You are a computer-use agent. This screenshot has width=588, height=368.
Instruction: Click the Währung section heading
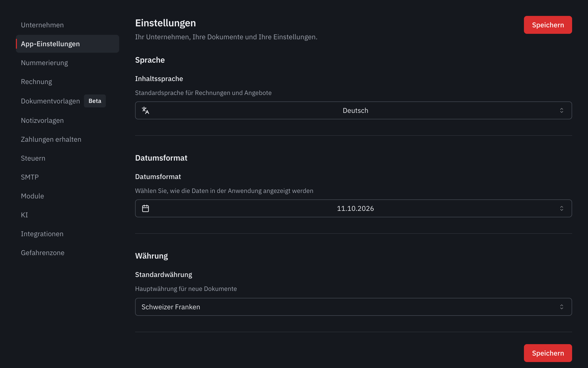[x=151, y=256]
